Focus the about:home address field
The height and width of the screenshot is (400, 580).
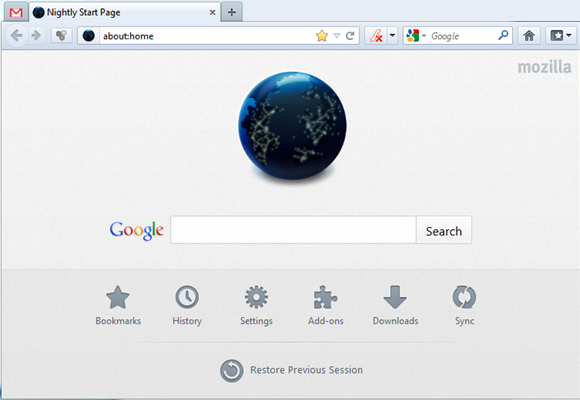point(206,36)
